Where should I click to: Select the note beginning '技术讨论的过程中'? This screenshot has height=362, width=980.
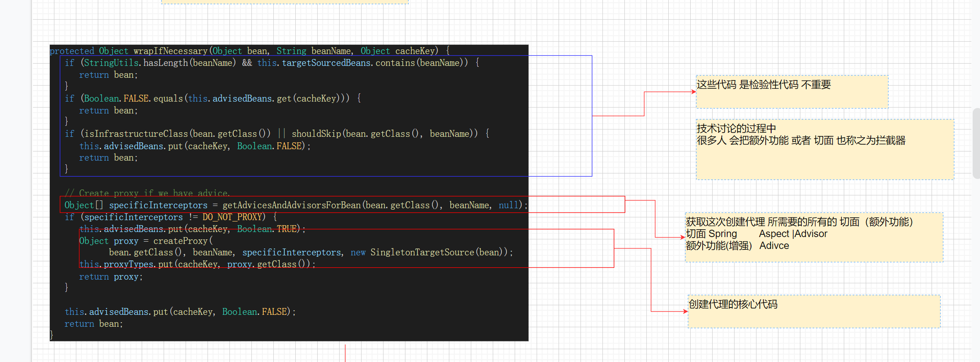825,150
